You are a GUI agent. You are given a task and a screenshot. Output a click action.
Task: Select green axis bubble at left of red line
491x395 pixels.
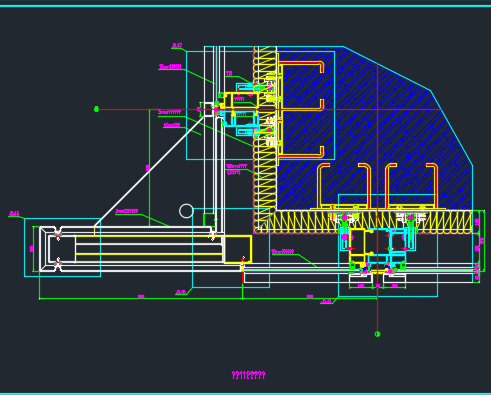96,109
